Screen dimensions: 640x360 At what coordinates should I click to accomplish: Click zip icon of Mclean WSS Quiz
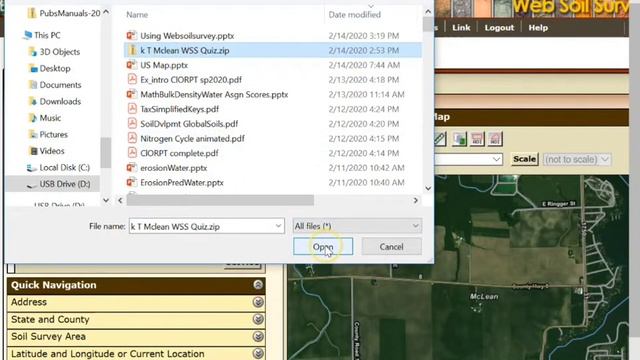pyautogui.click(x=131, y=50)
